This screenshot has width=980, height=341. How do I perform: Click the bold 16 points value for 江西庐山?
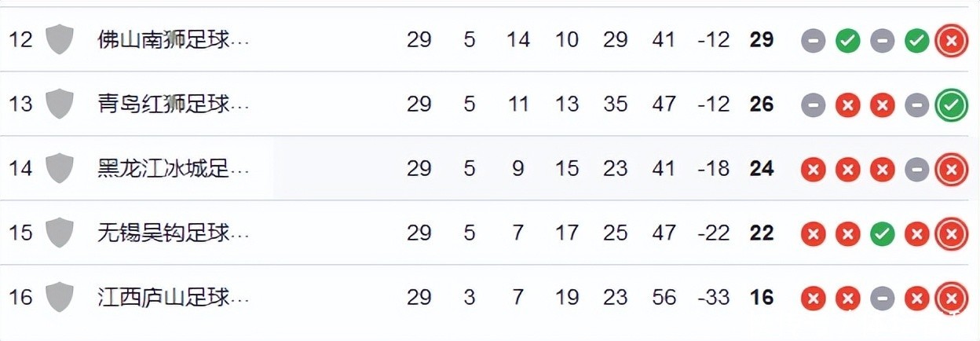[x=761, y=298]
